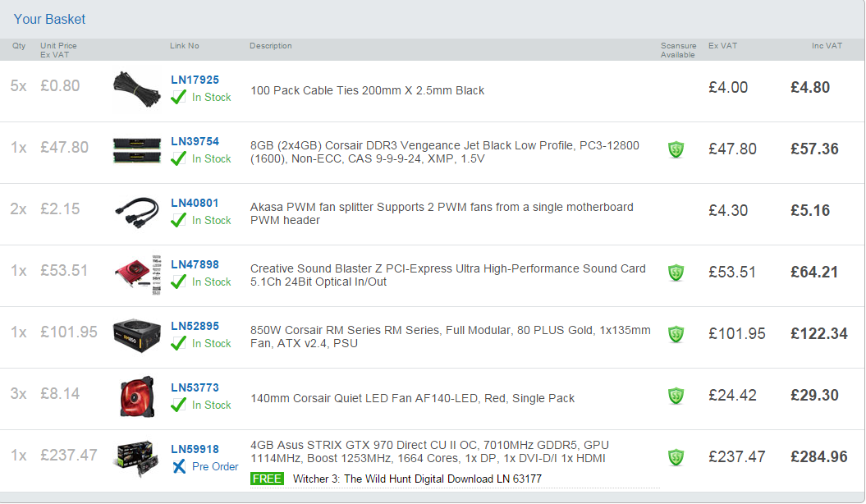Click the Scansure shield icon for Corsair DDR3 Vengeance
The height and width of the screenshot is (504, 866).
pos(676,149)
